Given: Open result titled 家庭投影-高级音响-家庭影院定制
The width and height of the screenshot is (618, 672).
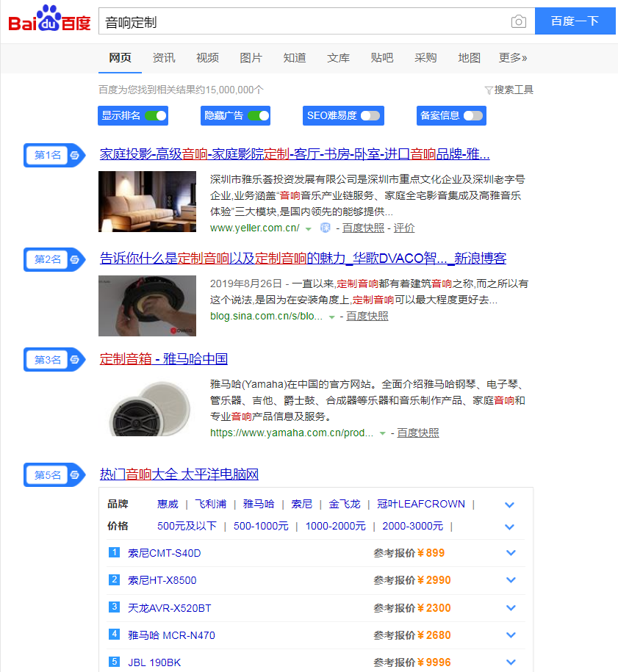Looking at the screenshot, I should point(295,154).
